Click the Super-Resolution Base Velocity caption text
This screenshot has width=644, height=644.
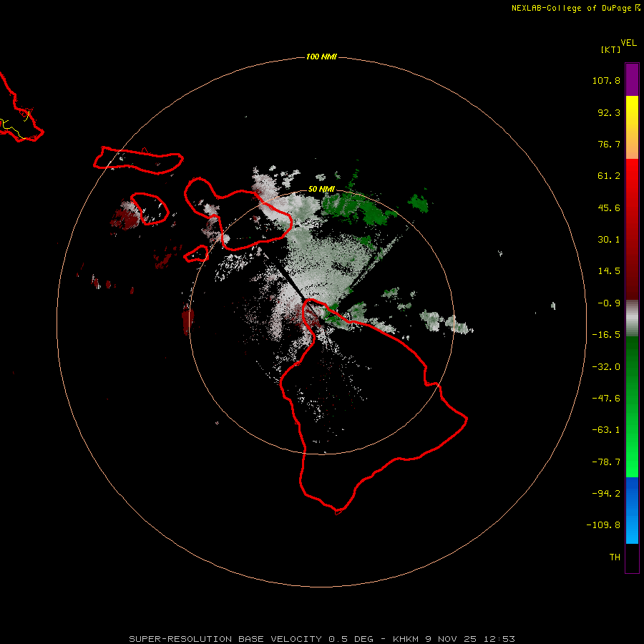[322, 639]
